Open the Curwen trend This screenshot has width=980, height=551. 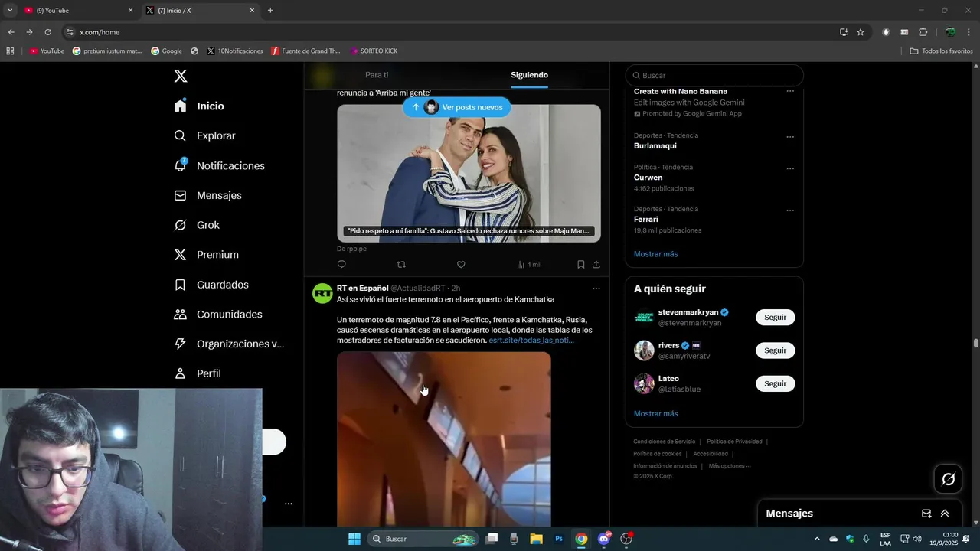[648, 178]
